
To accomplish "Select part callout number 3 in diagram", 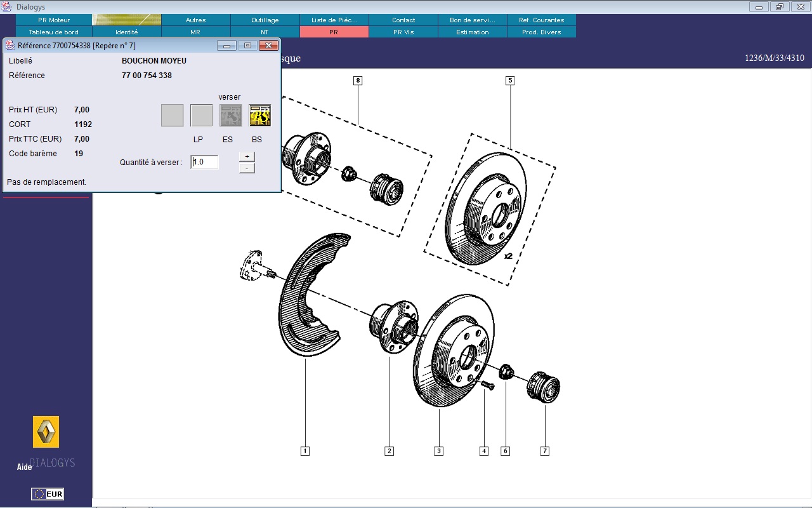I will click(438, 451).
